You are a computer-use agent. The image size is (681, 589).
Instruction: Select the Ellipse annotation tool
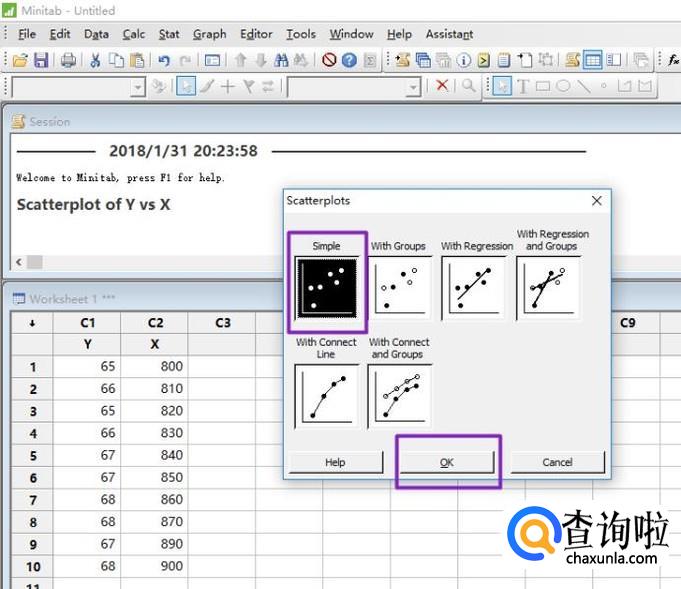point(563,86)
